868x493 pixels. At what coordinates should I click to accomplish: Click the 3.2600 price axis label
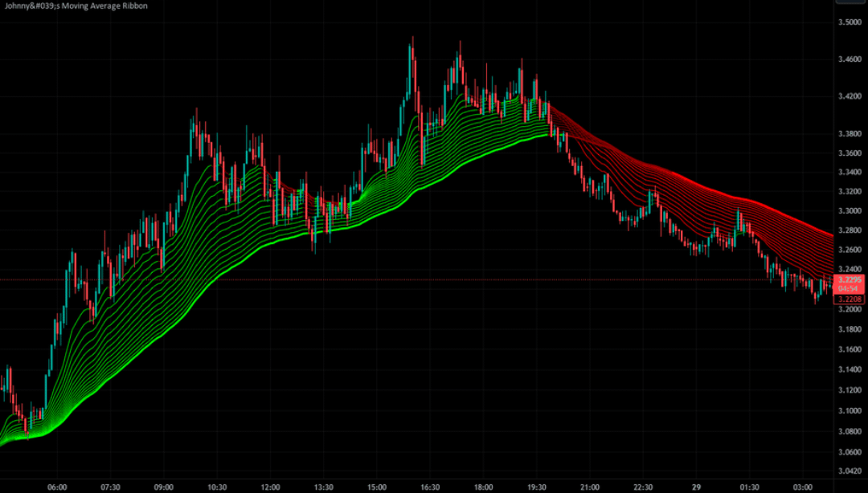coord(850,250)
